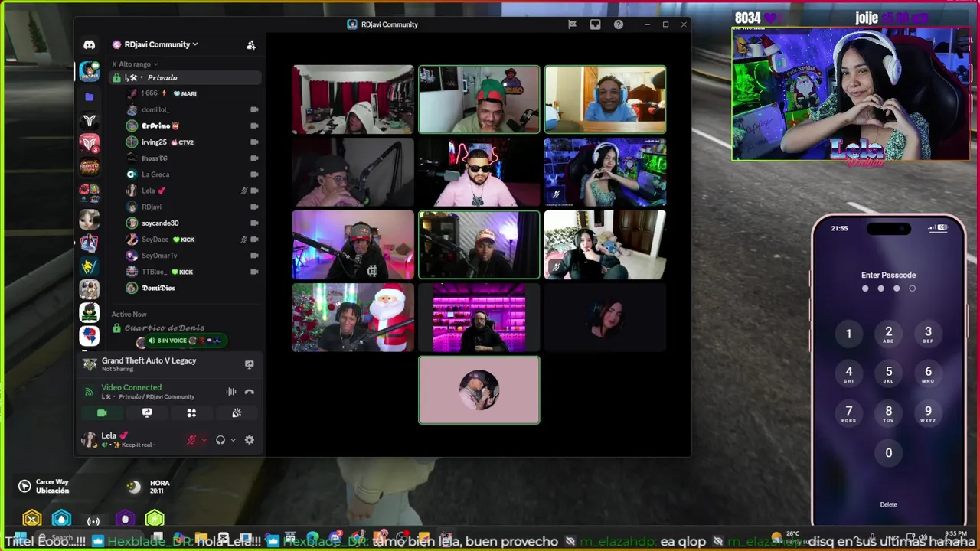Open the server with 3 notifications badge

[90, 143]
